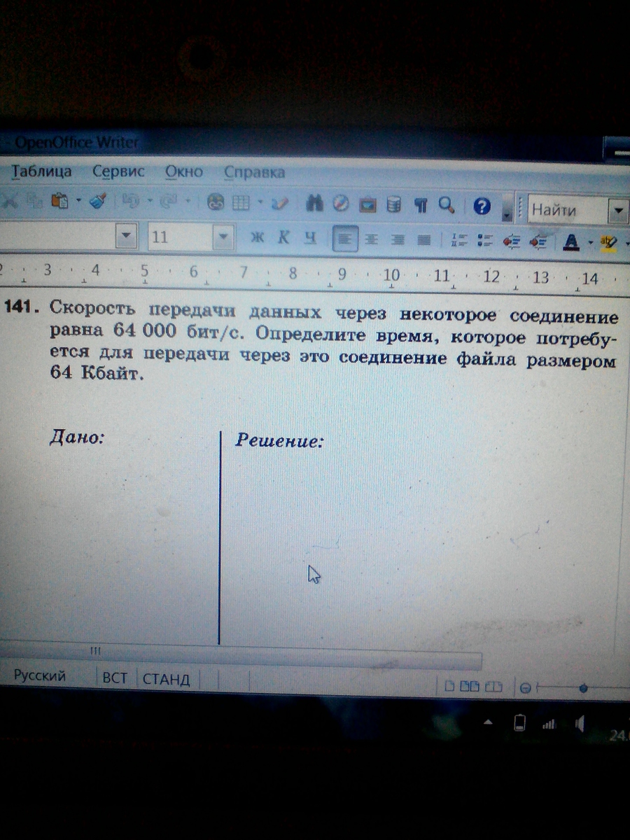
Task: Click the ВСТ insert mode status field
Action: 115,678
